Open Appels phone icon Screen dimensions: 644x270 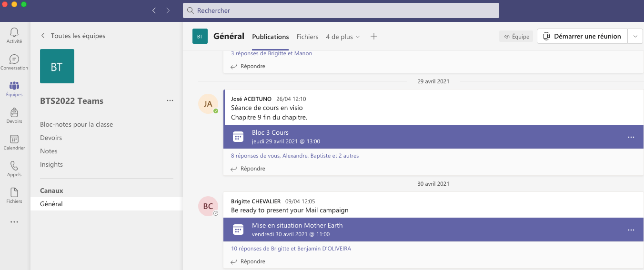(x=14, y=169)
